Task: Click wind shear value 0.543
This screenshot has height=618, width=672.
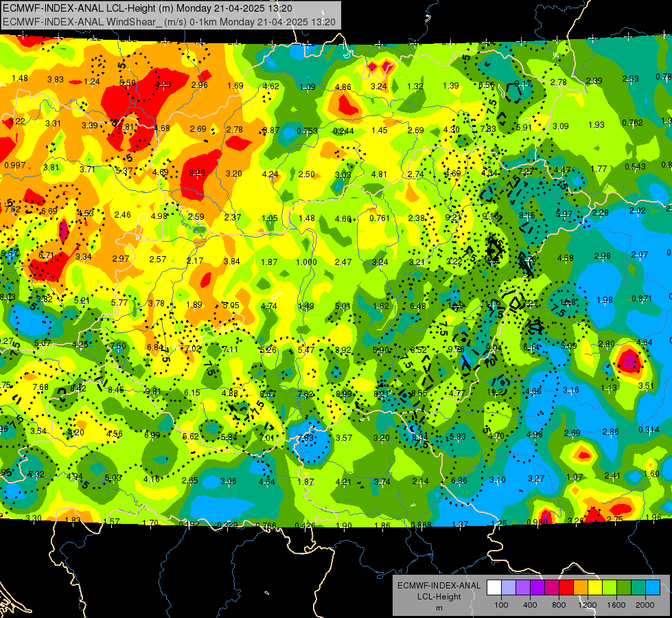Action: pyautogui.click(x=635, y=166)
